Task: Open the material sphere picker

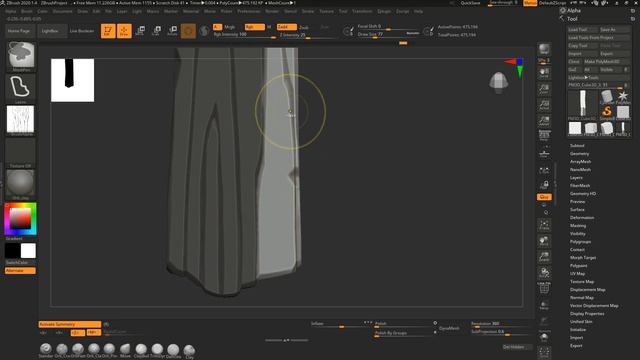Action: click(20, 184)
